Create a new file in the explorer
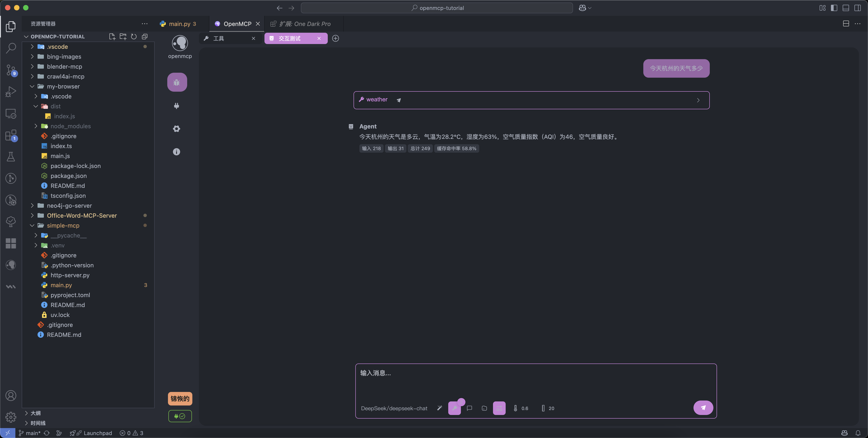The height and width of the screenshot is (438, 868). pyautogui.click(x=112, y=36)
